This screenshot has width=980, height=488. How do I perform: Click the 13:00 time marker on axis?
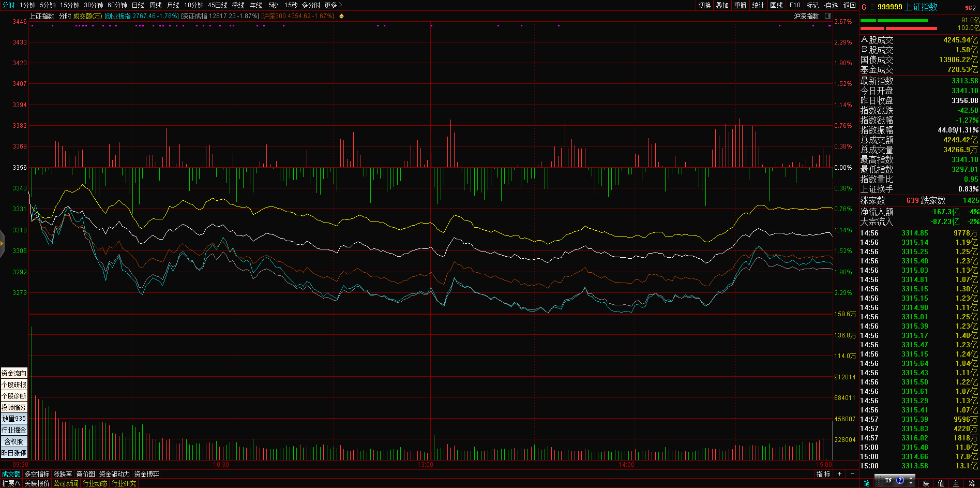(x=426, y=465)
